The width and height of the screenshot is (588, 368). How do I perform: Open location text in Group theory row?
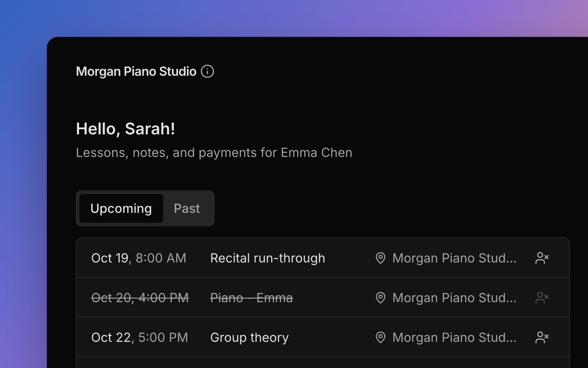coord(455,337)
